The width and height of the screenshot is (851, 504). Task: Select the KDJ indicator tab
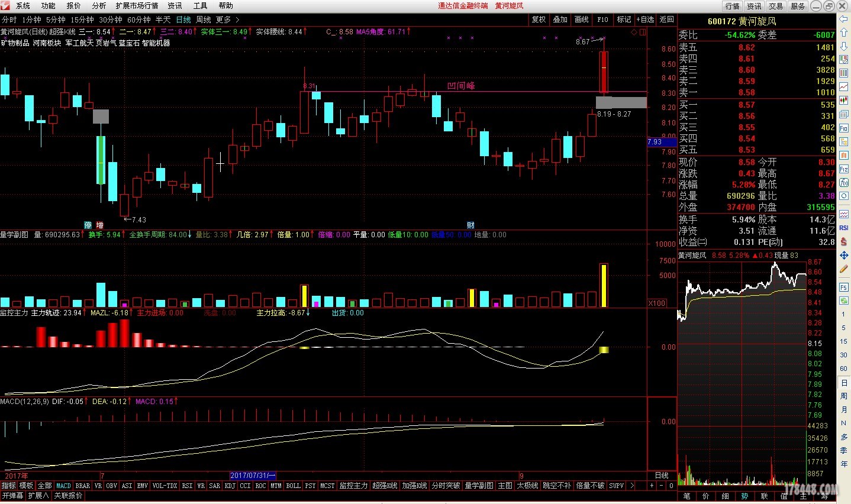click(230, 486)
